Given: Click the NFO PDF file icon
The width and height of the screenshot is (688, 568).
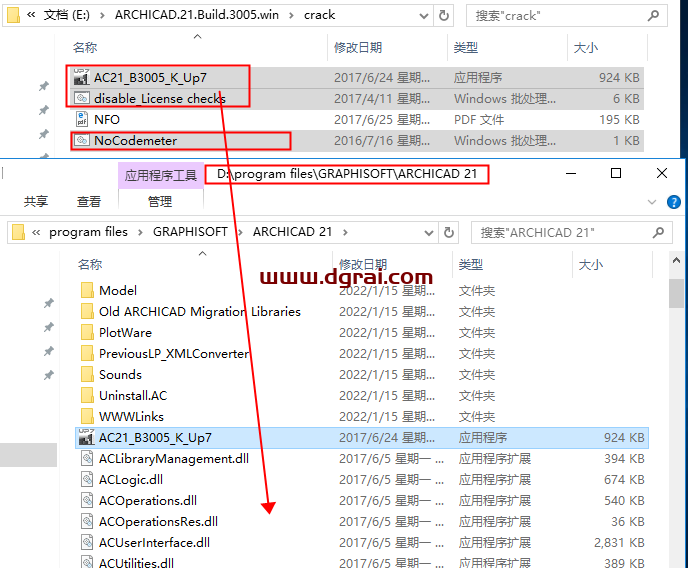Looking at the screenshot, I should (82, 119).
